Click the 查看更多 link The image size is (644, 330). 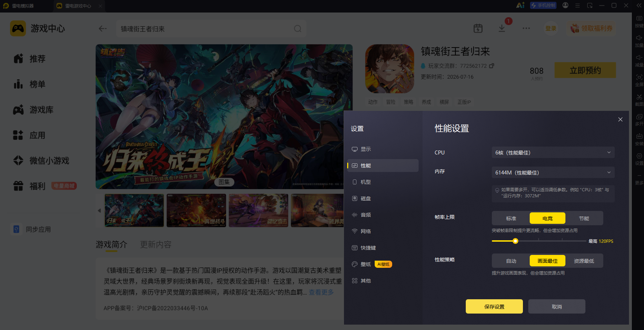321,292
